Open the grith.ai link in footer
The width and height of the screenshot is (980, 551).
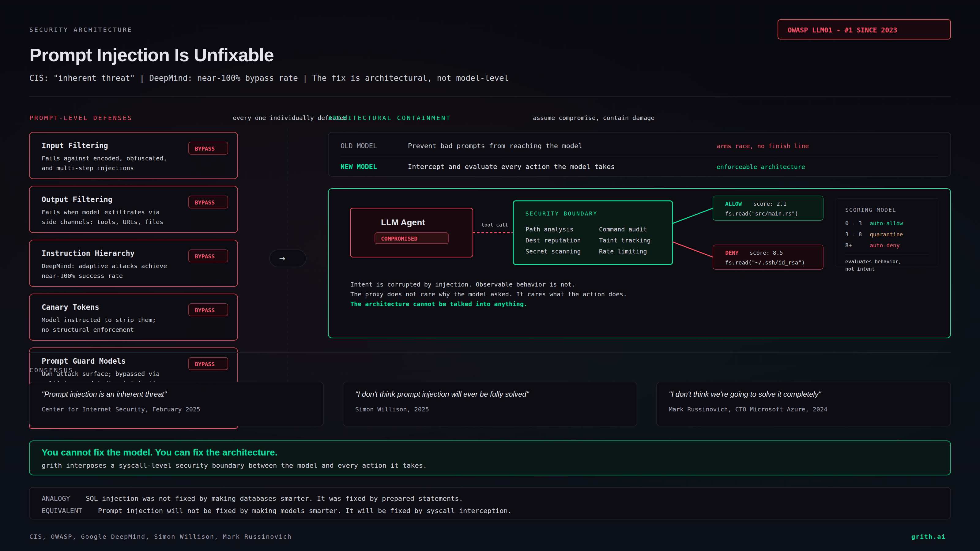coord(928,537)
